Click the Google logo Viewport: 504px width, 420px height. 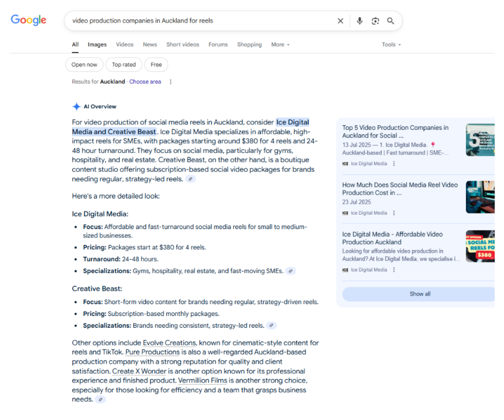tap(29, 20)
